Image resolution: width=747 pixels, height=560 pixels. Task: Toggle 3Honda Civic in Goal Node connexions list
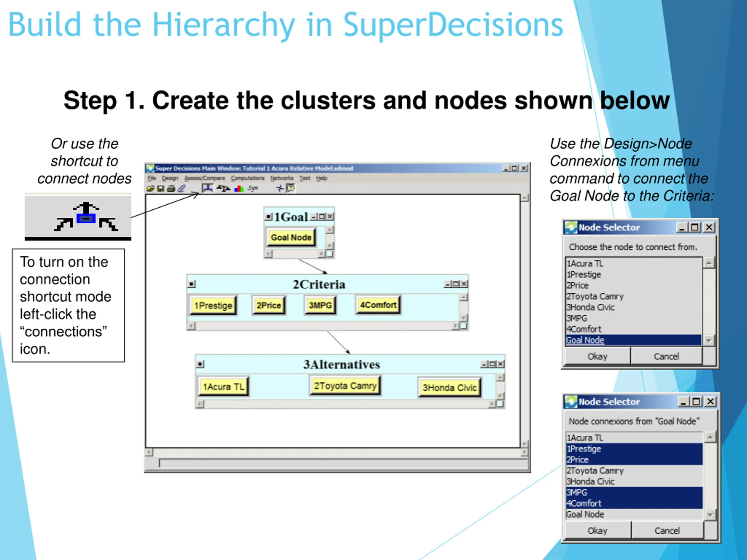634,482
